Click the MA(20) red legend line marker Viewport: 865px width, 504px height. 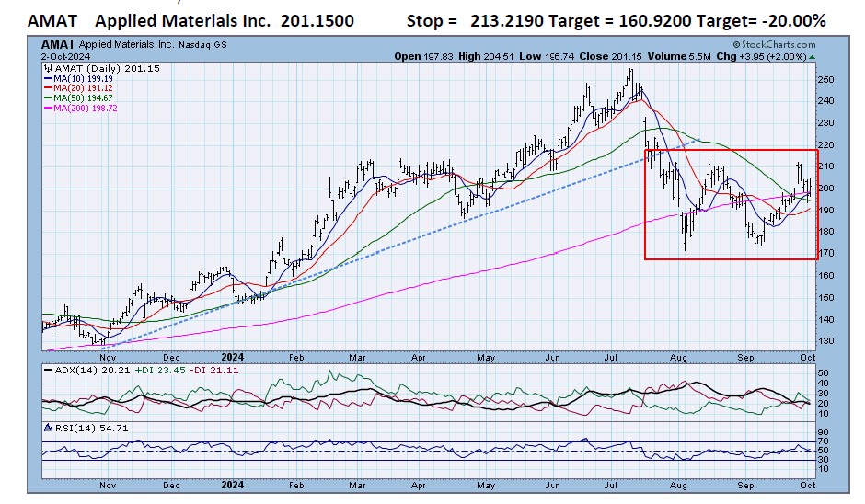click(48, 89)
